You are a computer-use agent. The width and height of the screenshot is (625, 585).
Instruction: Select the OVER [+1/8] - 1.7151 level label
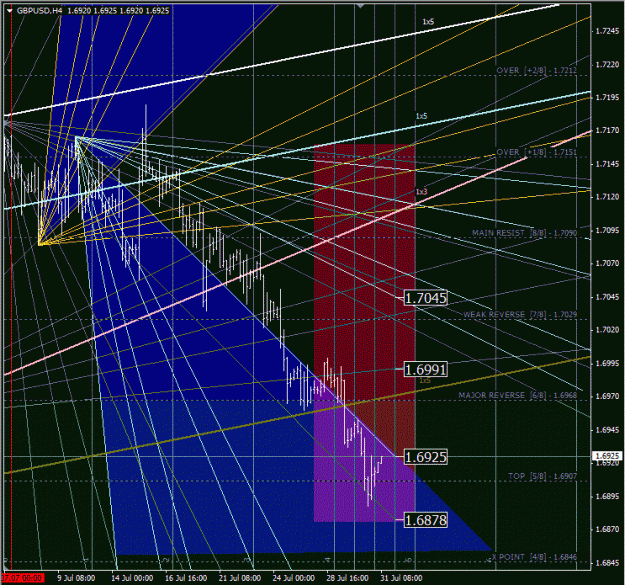tap(537, 152)
